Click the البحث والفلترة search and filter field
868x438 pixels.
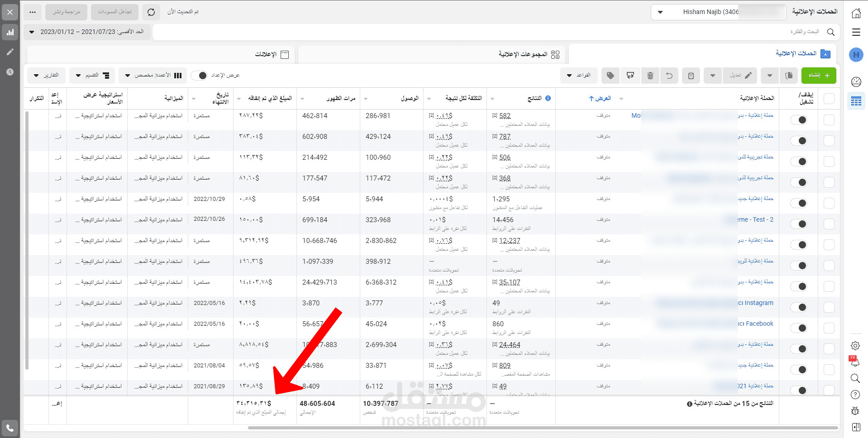[496, 32]
